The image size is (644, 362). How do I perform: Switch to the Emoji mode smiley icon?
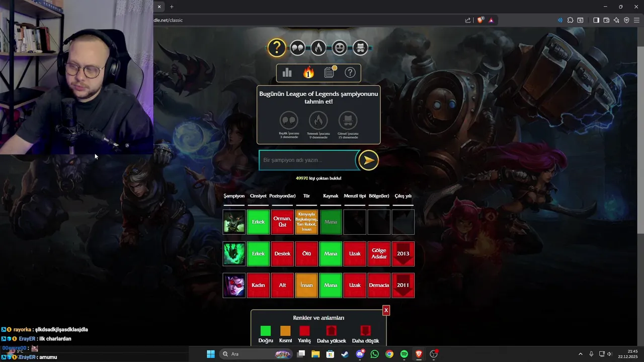340,48
